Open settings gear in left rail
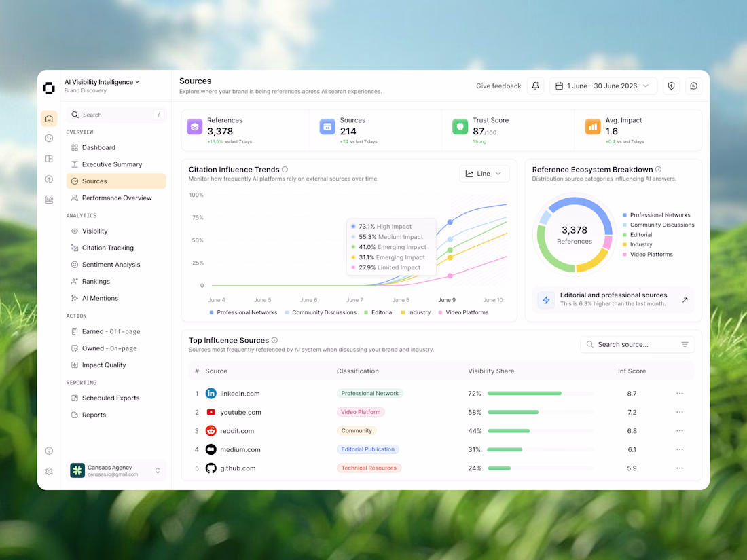The image size is (747, 560). coord(49,472)
